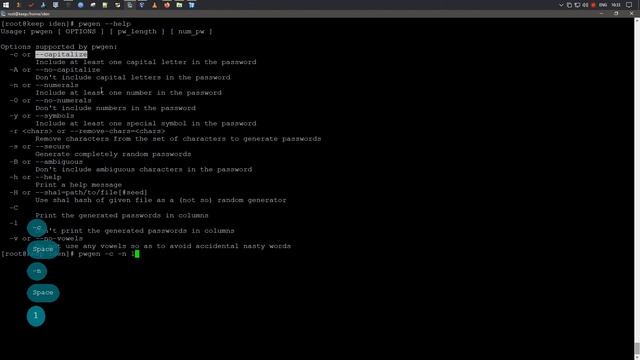Click the green terminal cursor block
This screenshot has height=360, width=640.
click(137, 254)
